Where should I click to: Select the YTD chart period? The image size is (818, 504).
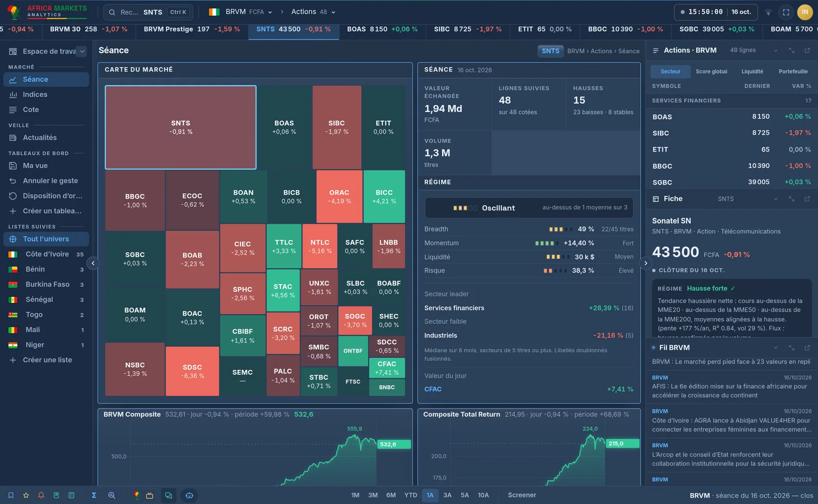[x=410, y=495]
